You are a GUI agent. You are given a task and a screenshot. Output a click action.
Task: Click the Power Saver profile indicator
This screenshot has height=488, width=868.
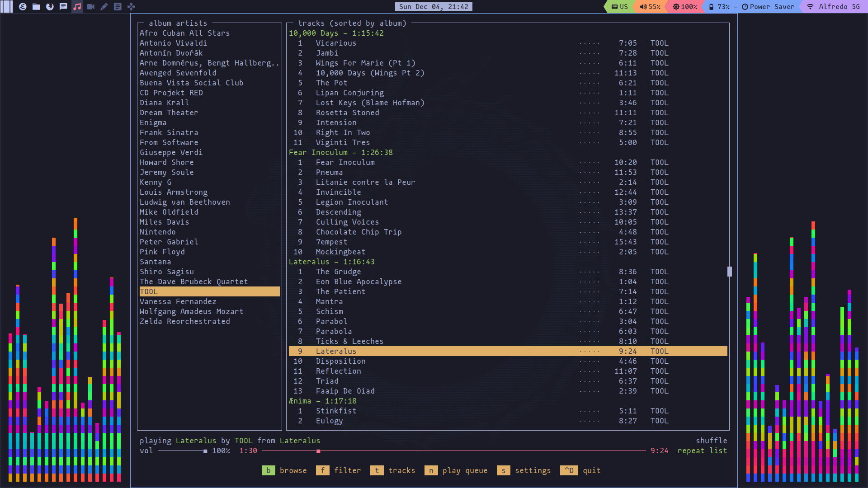point(768,7)
